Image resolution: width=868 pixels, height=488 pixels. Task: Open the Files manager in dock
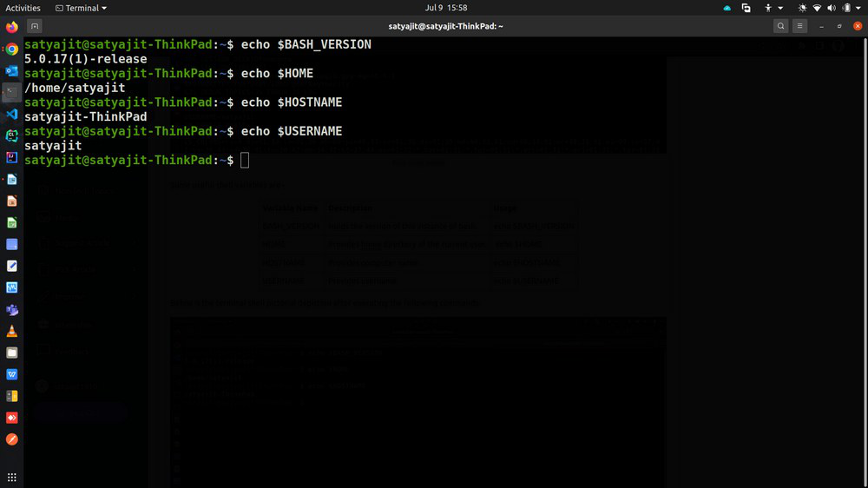click(x=12, y=353)
